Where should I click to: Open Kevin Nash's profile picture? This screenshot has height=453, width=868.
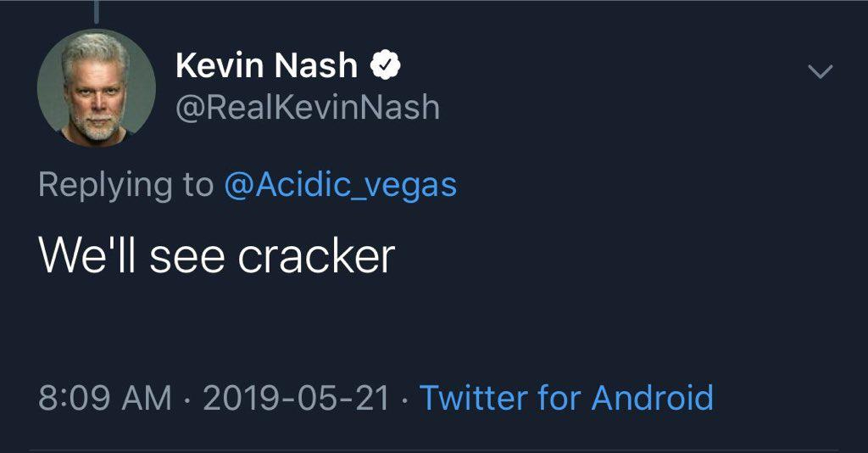pos(97,88)
